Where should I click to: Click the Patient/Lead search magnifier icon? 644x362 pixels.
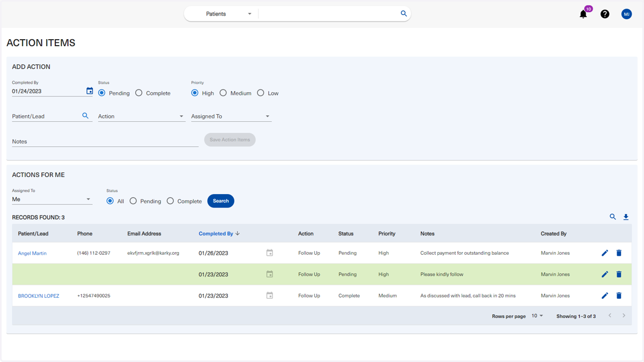point(85,116)
